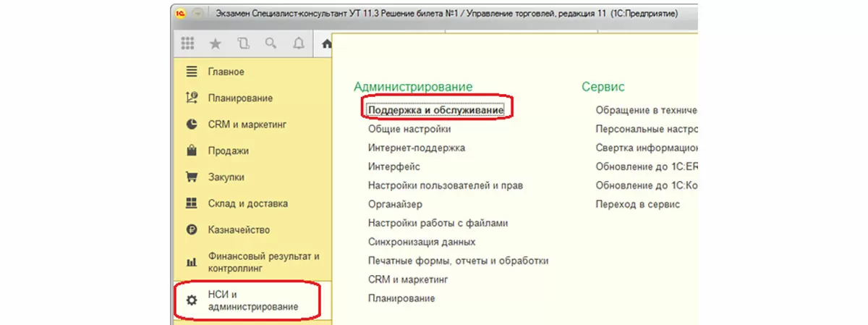
Task: Click the Главное section icon
Action: [192, 72]
